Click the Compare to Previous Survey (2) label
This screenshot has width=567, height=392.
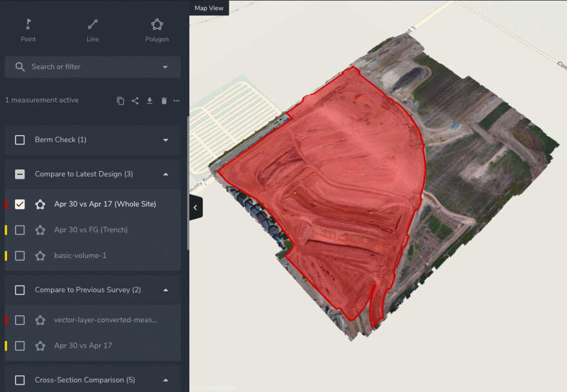tap(87, 290)
